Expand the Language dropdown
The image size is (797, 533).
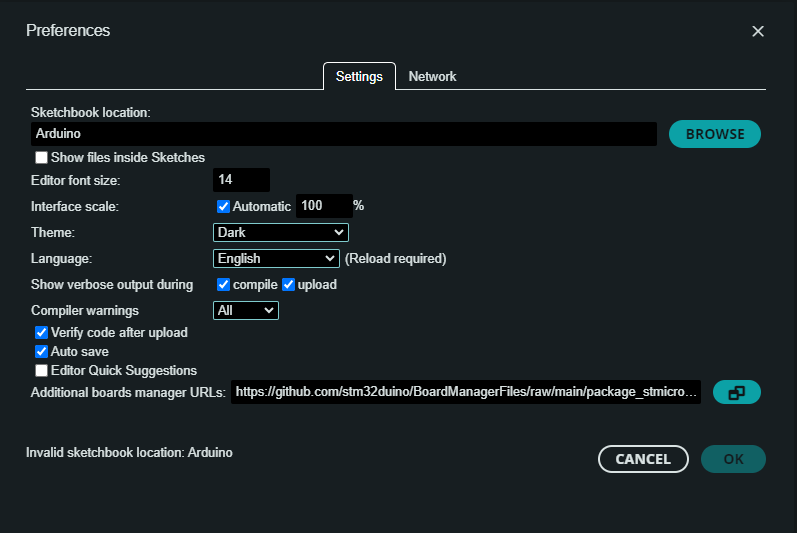coord(277,258)
